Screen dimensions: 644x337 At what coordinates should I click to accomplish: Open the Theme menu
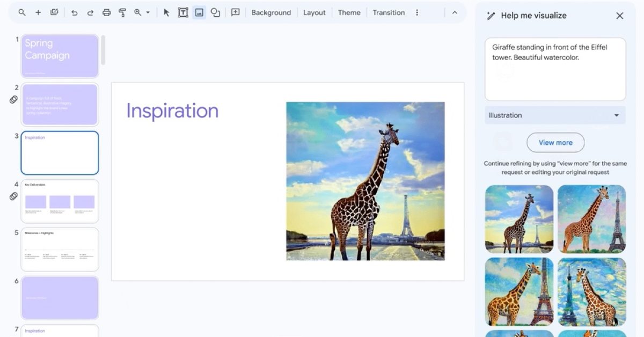(349, 12)
